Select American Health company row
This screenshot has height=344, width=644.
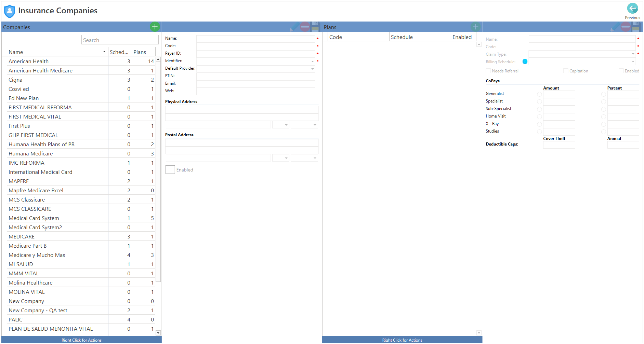point(81,61)
